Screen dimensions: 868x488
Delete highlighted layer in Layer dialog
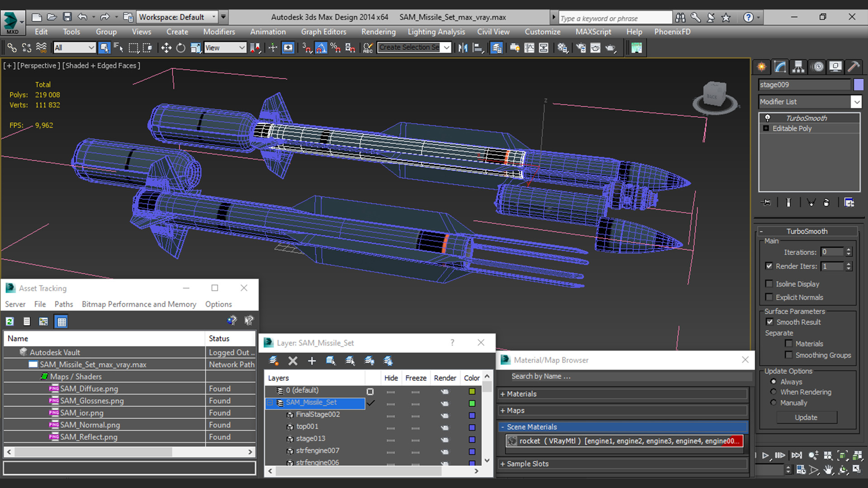(293, 361)
